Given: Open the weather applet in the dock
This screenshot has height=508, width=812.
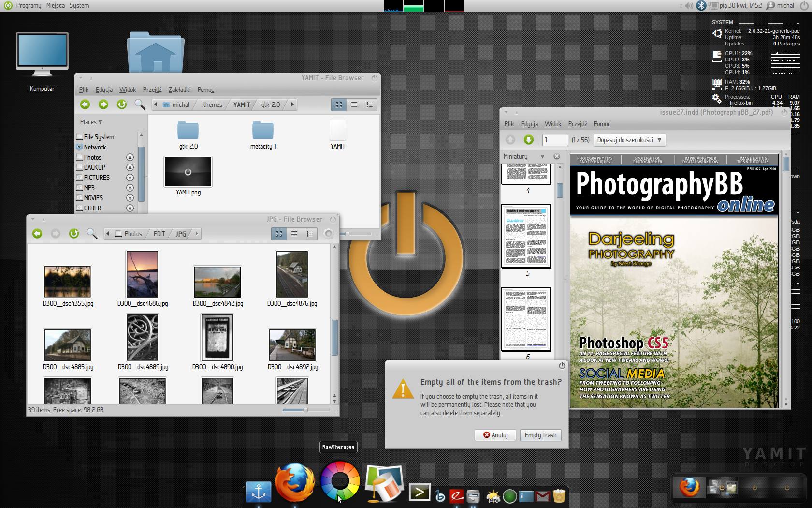Looking at the screenshot, I should pos(493,496).
